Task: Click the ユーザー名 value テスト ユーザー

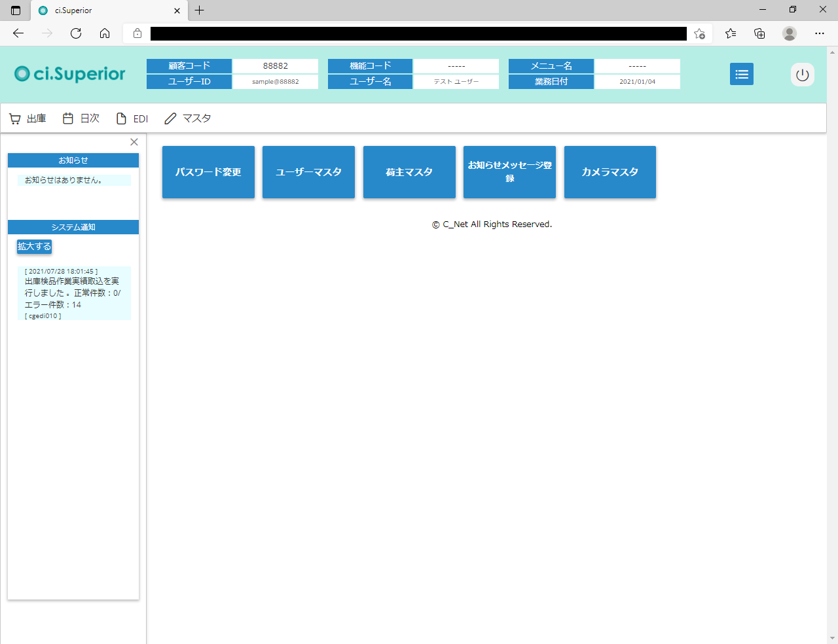Action: coord(456,82)
